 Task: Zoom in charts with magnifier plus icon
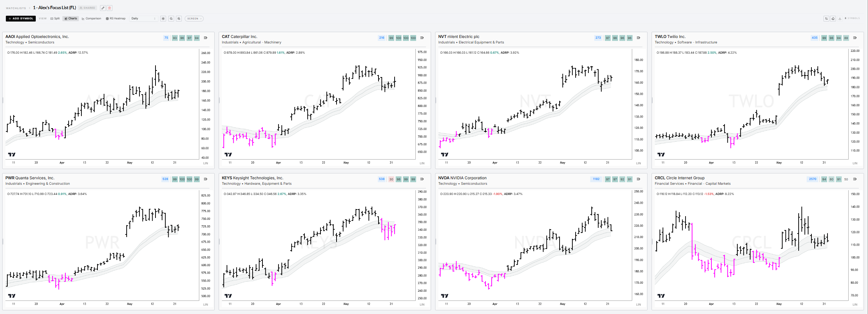(179, 19)
